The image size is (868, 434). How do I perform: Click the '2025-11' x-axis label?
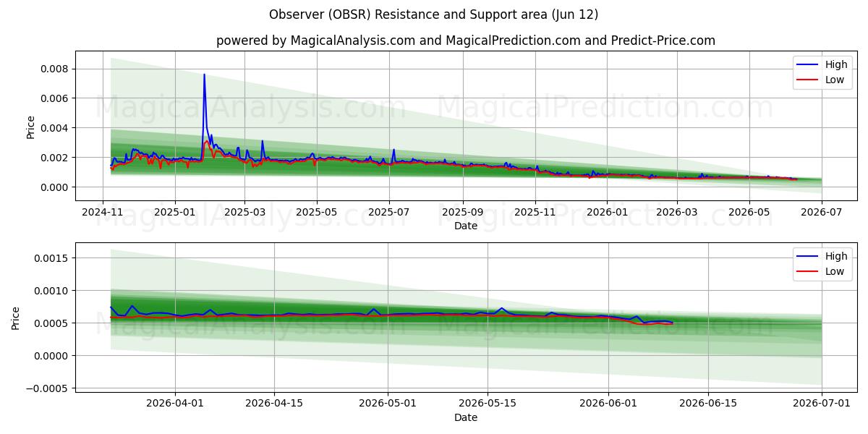(x=535, y=212)
